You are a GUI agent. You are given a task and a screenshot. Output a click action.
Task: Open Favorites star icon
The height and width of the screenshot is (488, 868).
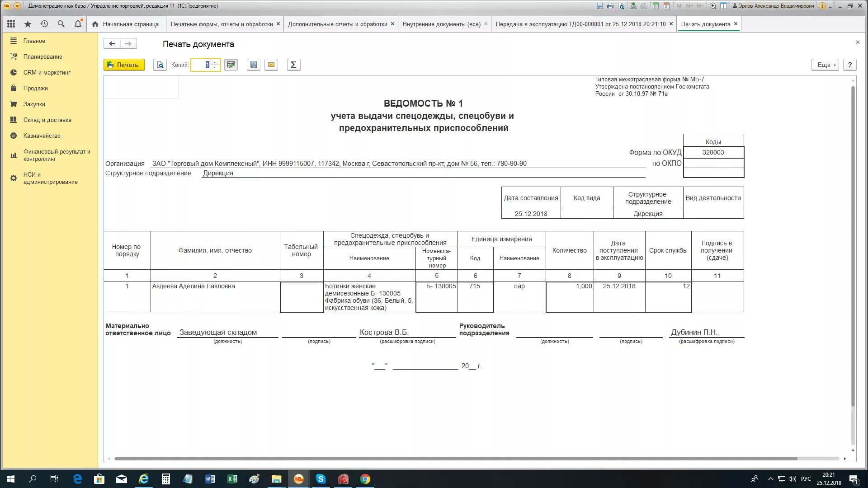(28, 24)
